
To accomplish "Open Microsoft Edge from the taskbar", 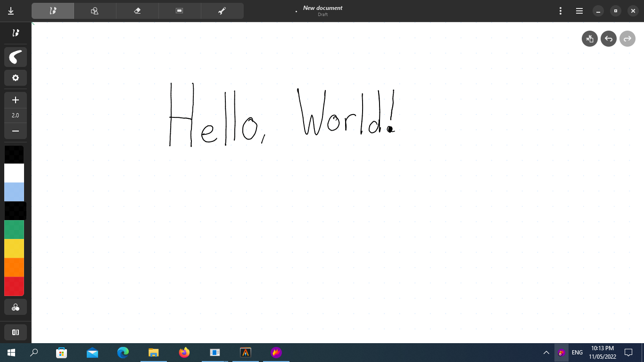I will click(123, 353).
